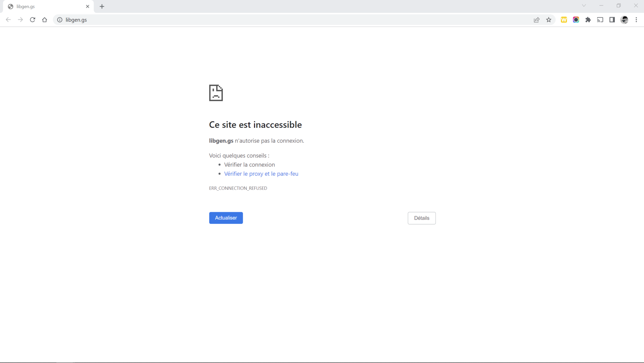Open the yellow W extension
This screenshot has width=644, height=363.
(x=564, y=20)
